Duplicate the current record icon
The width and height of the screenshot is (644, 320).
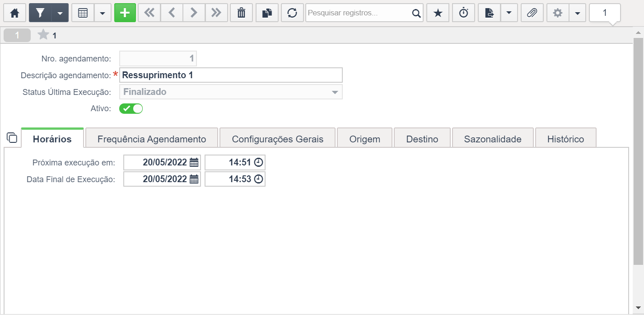267,13
